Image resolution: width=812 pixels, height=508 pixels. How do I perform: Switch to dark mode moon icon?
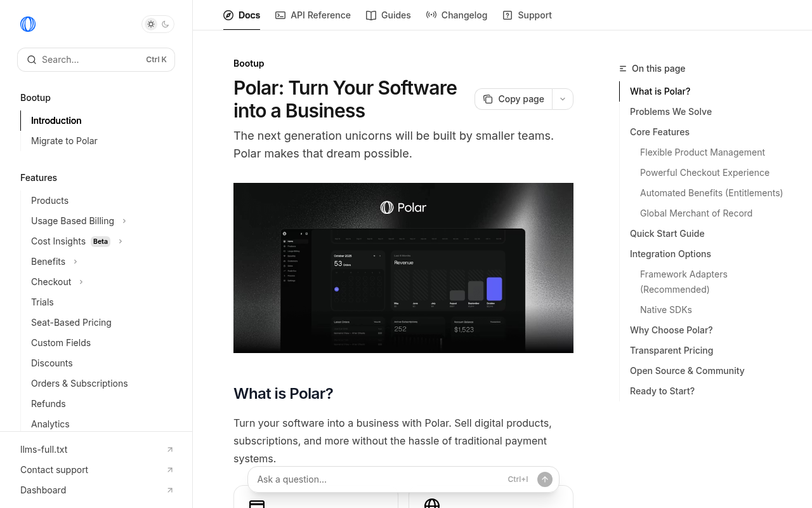coord(166,24)
